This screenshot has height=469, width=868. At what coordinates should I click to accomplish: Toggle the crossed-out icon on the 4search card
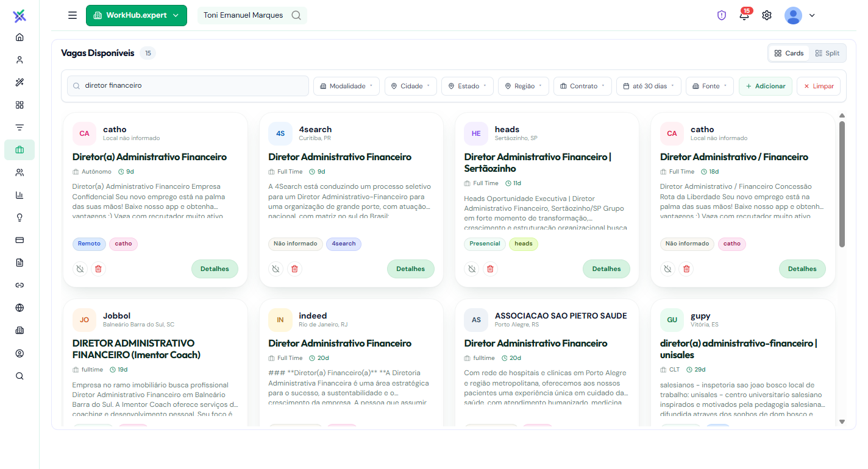(x=276, y=269)
